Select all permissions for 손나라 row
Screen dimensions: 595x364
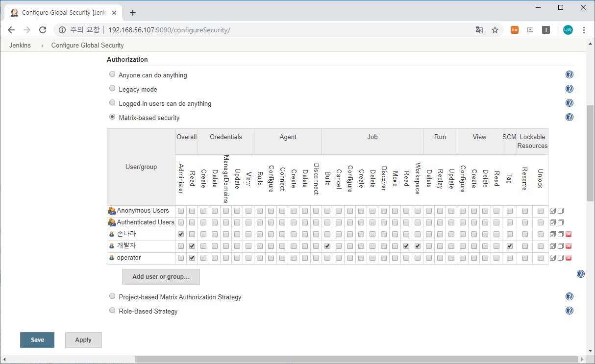tap(553, 234)
